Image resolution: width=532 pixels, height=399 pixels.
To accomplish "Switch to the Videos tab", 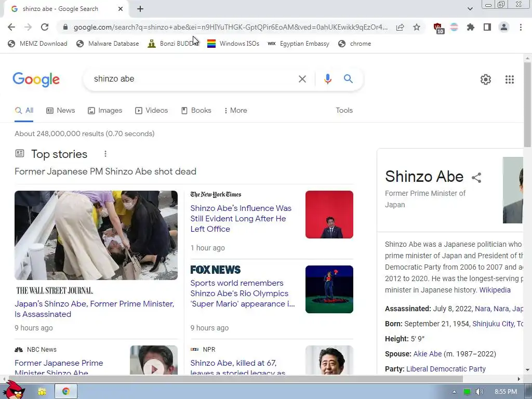I will tap(151, 110).
